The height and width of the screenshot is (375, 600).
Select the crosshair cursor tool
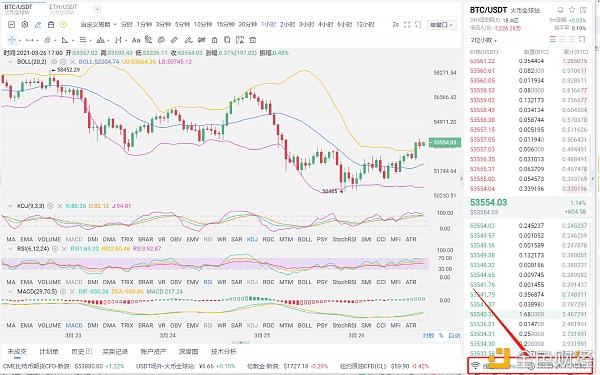coord(12,40)
